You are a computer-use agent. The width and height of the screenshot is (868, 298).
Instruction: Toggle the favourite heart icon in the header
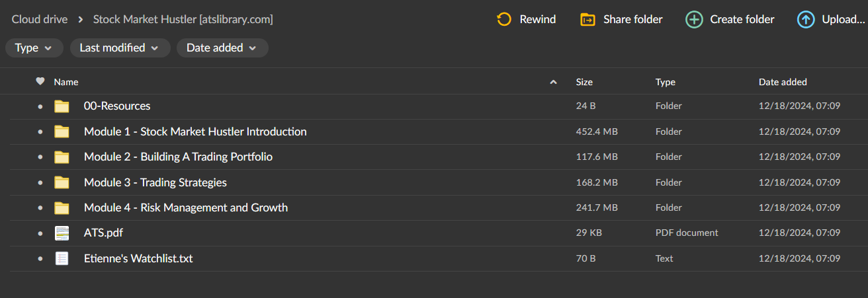[40, 82]
